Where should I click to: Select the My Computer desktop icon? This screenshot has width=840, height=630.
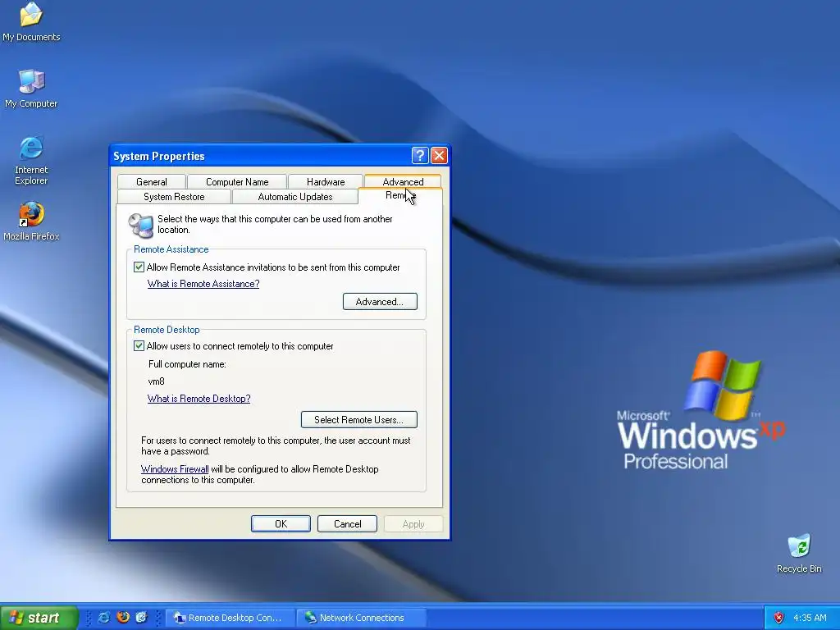point(31,89)
